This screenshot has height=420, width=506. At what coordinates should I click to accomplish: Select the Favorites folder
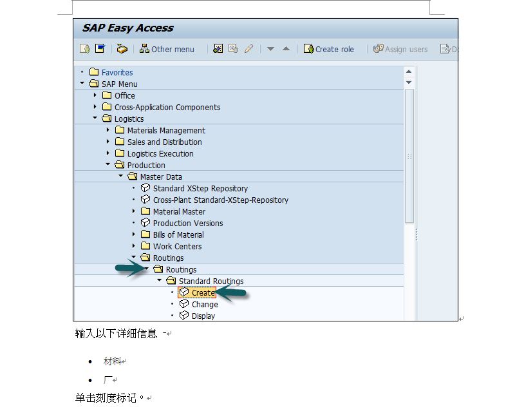(111, 72)
